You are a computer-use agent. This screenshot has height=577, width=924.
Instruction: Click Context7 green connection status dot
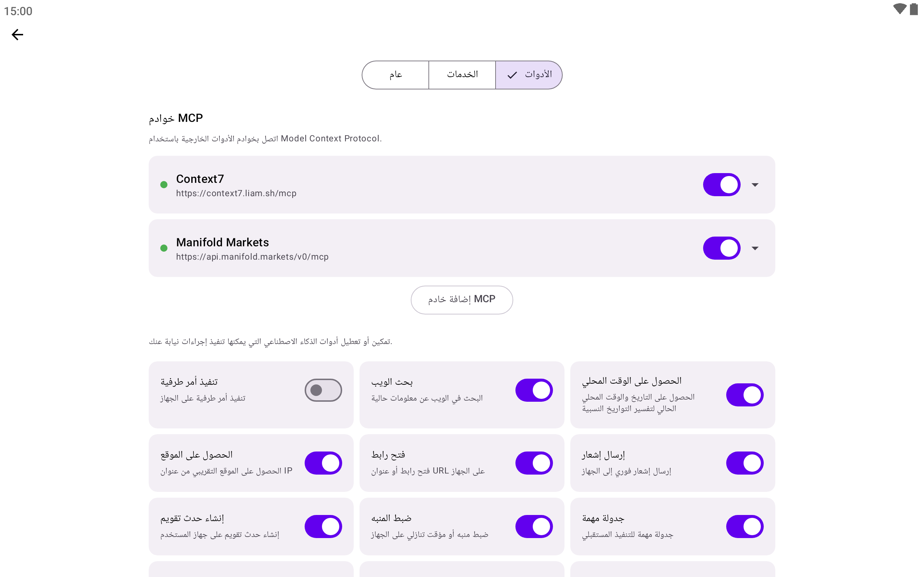pyautogui.click(x=164, y=185)
